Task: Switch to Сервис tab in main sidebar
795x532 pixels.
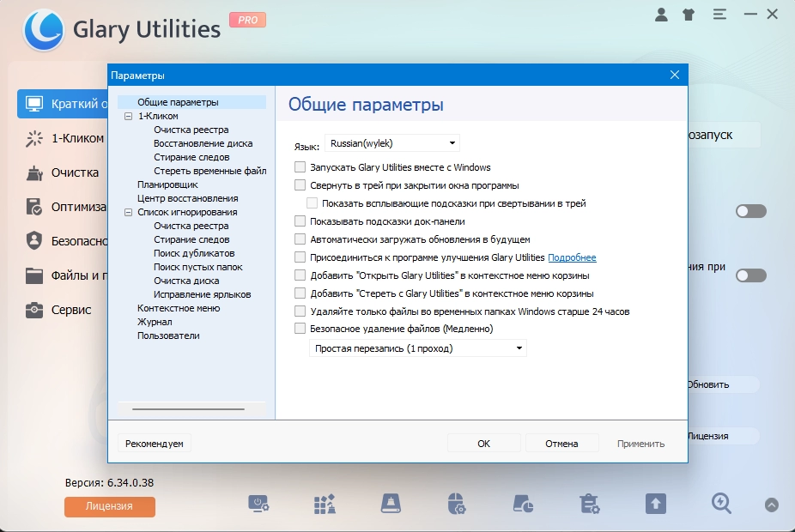Action: tap(63, 310)
